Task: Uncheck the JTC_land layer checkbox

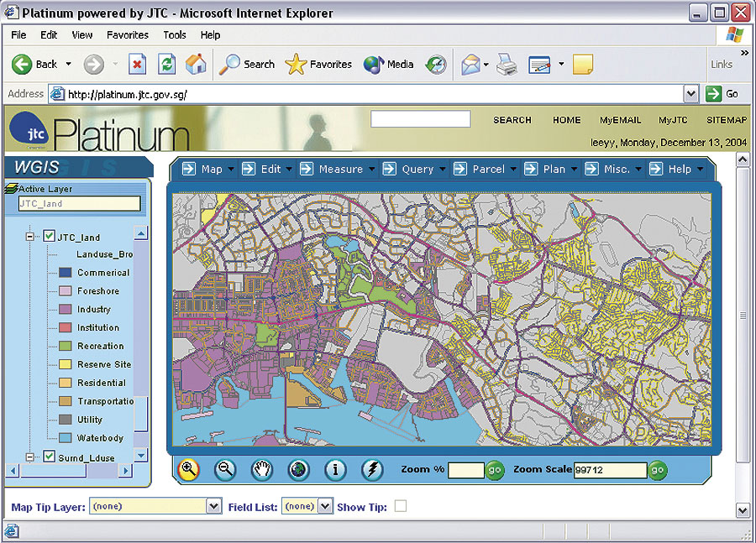Action: tap(50, 236)
